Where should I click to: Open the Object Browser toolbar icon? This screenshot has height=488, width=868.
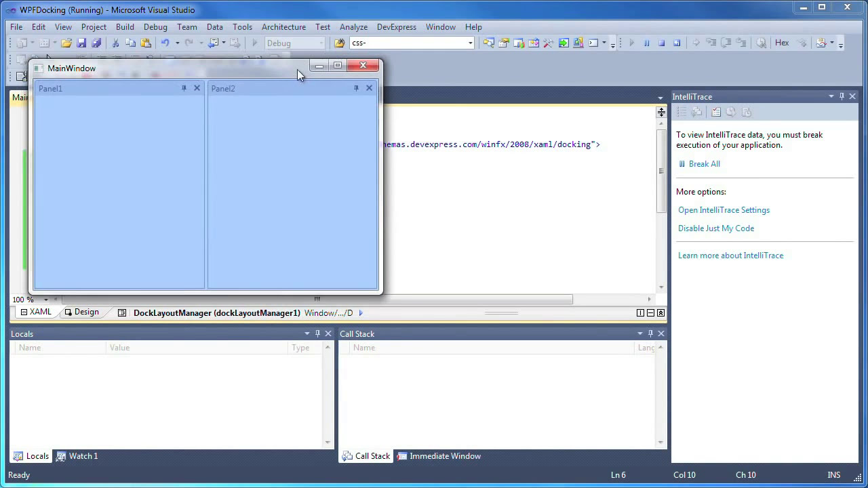click(x=534, y=43)
